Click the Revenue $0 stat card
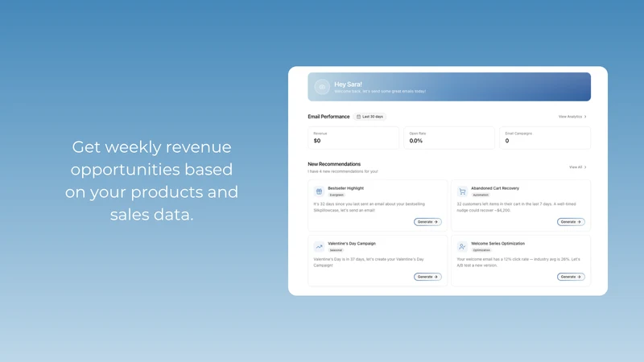 [x=353, y=138]
